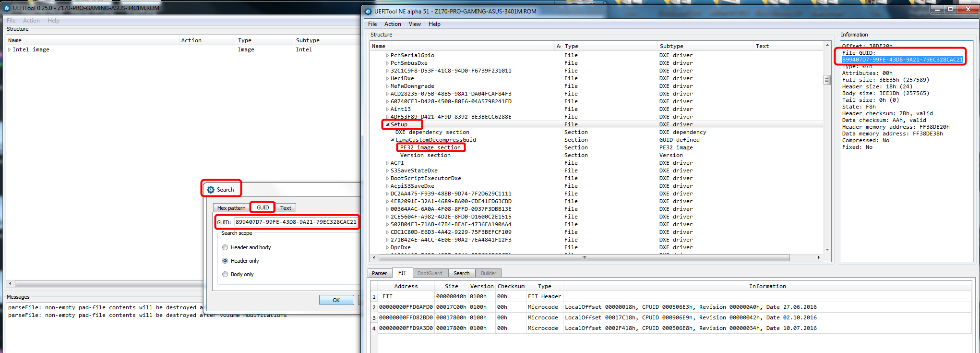Click structure tree scroll-down arrow
This screenshot has width=980, height=353.
827,250
